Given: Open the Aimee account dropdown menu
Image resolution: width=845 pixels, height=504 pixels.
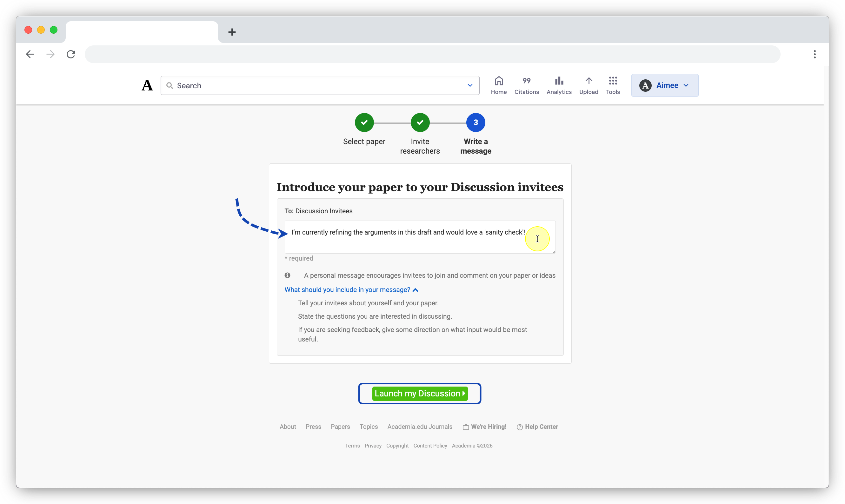Looking at the screenshot, I should click(665, 85).
